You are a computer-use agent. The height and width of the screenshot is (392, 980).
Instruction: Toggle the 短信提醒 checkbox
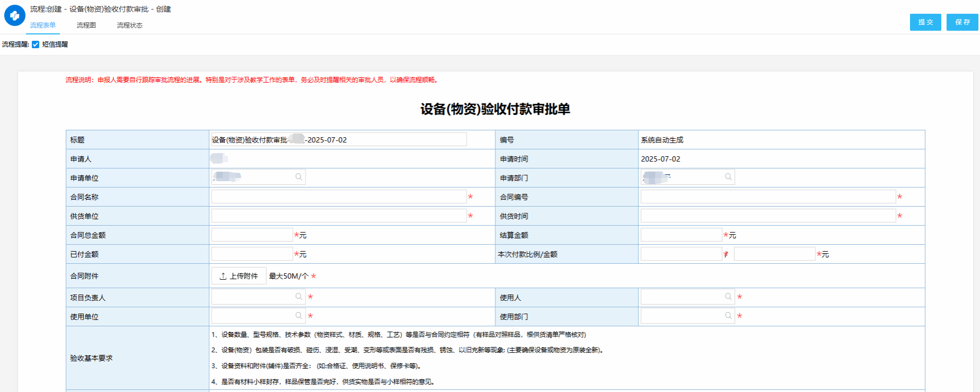coord(36,44)
